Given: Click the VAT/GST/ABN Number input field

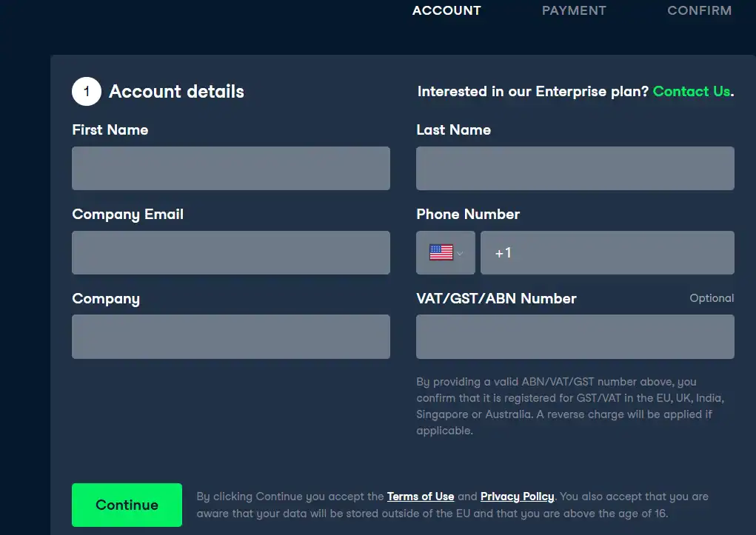Looking at the screenshot, I should pos(575,337).
